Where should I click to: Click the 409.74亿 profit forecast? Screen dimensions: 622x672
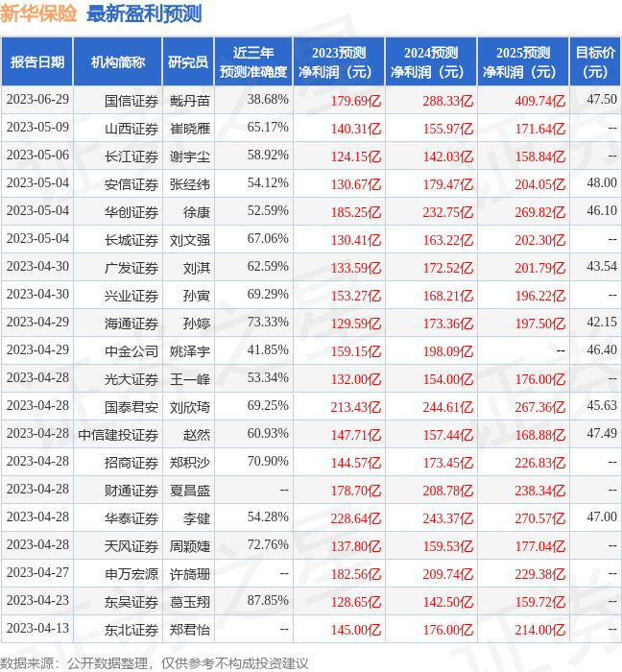pos(539,101)
